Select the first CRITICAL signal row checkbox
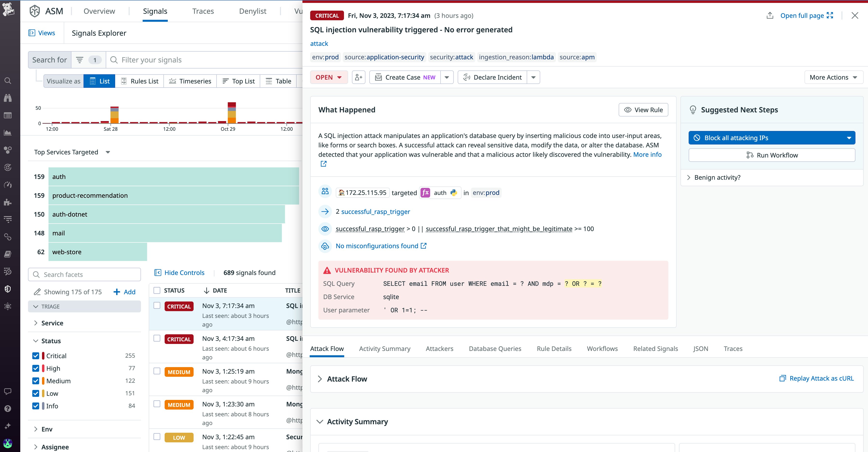 pos(157,306)
